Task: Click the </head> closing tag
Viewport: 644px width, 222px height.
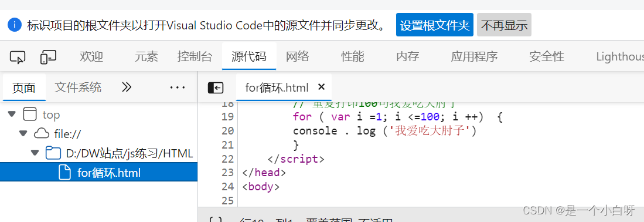Action: tap(264, 173)
